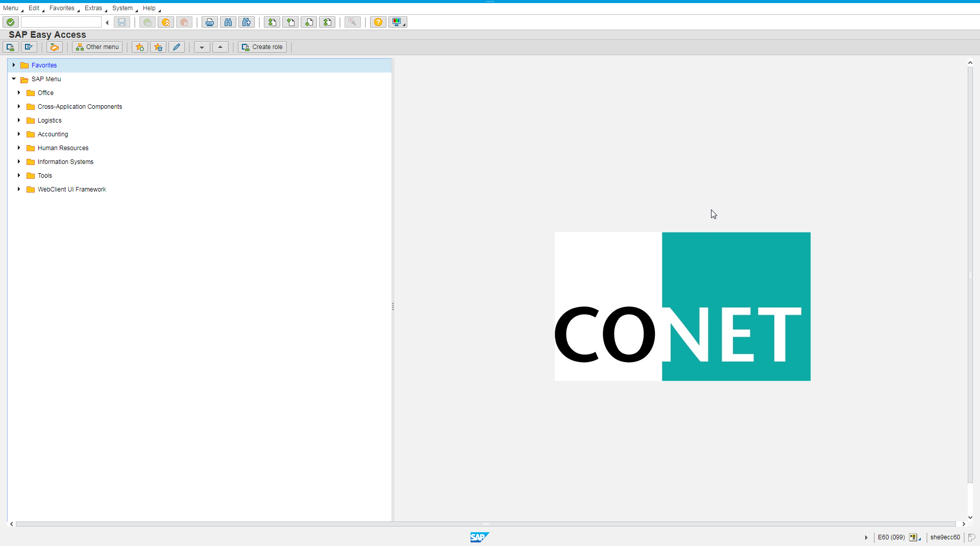Expand the Information Systems folder arrow

point(19,162)
